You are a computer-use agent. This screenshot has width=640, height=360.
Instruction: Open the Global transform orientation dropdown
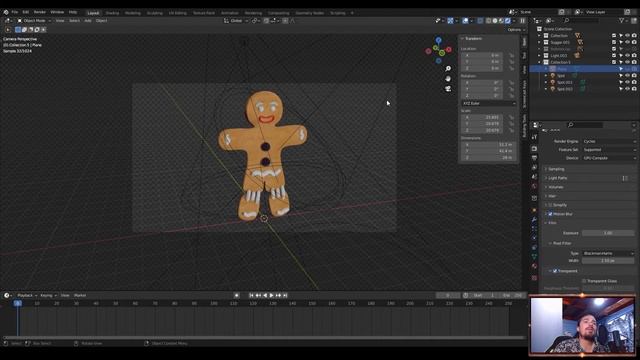(236, 20)
